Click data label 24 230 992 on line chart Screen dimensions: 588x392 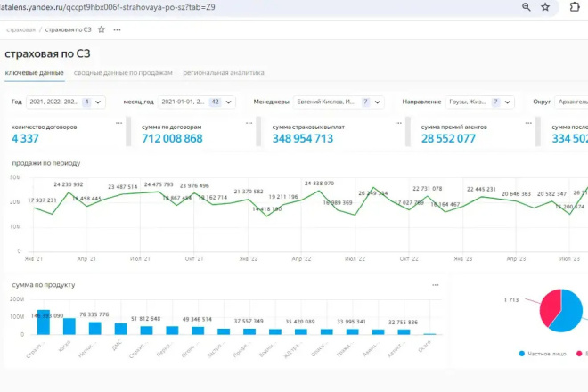(x=69, y=184)
